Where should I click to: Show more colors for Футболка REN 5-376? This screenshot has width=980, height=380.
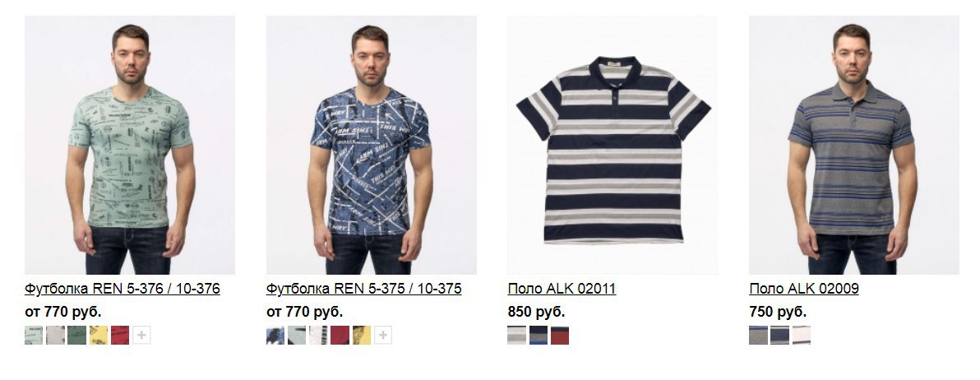pyautogui.click(x=142, y=336)
